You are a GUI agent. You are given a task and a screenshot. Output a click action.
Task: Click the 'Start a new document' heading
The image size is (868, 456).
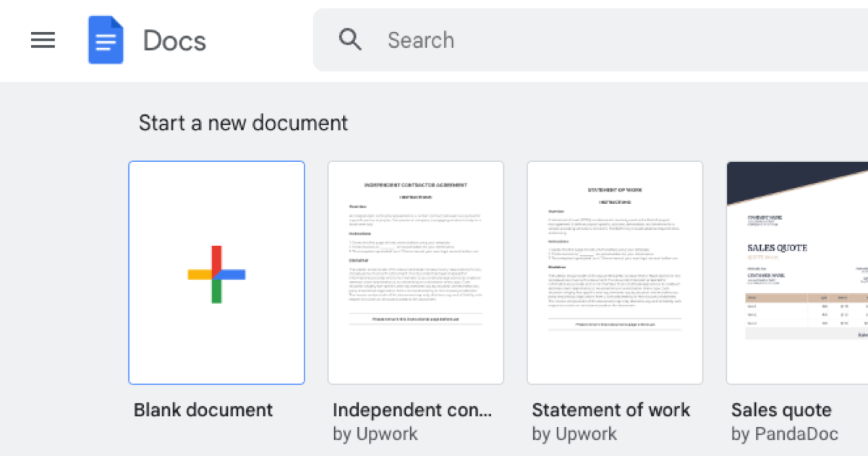point(243,123)
